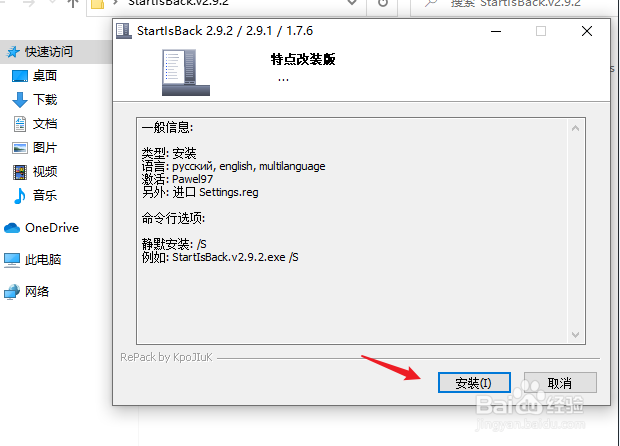The width and height of the screenshot is (620, 446).
Task: Select the 下载 downloads arrow icon
Action: tap(20, 100)
